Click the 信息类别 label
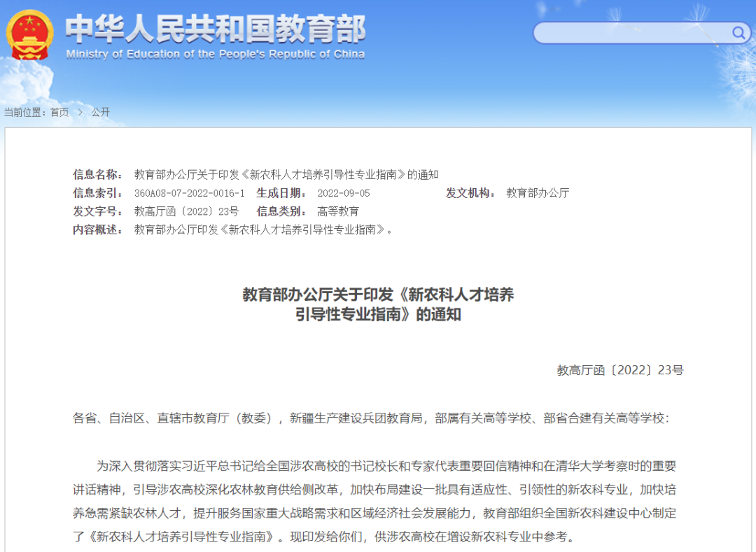The width and height of the screenshot is (756, 552). (x=281, y=211)
